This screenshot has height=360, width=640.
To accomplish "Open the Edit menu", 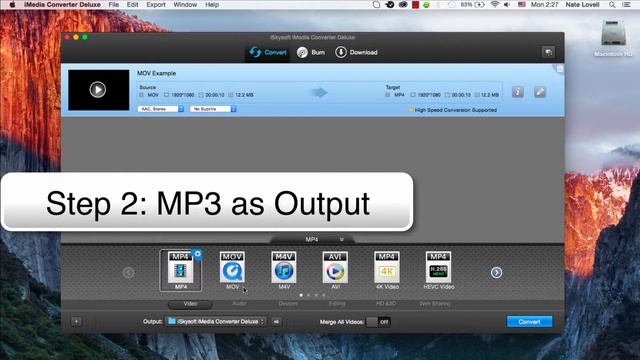I will (x=132, y=4).
